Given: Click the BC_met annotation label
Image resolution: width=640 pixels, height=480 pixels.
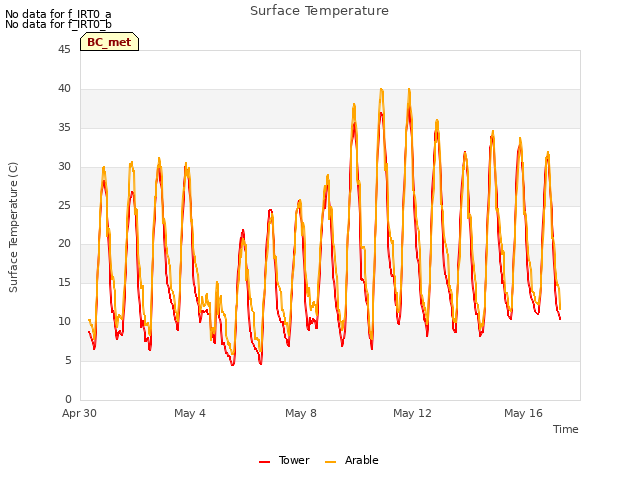Looking at the screenshot, I should pyautogui.click(x=109, y=42).
